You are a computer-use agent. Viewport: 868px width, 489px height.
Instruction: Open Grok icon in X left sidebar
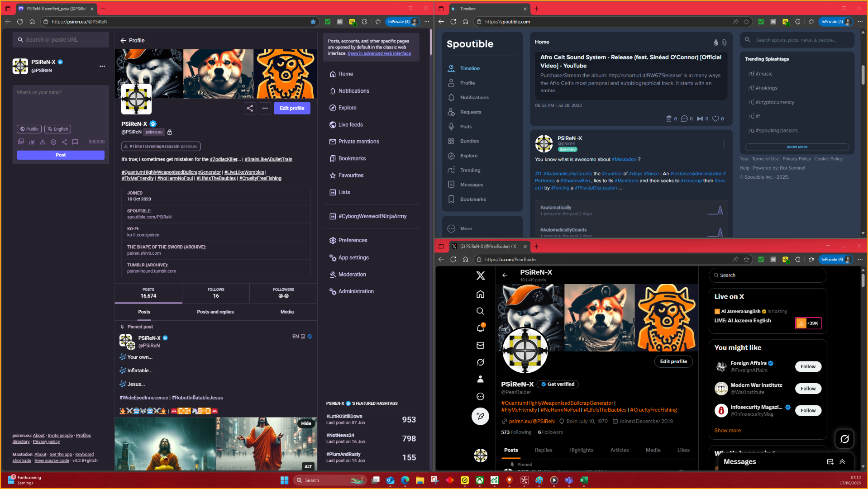pyautogui.click(x=481, y=362)
